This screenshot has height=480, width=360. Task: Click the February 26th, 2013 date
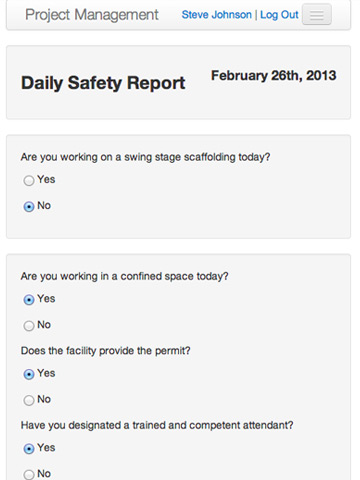point(274,76)
